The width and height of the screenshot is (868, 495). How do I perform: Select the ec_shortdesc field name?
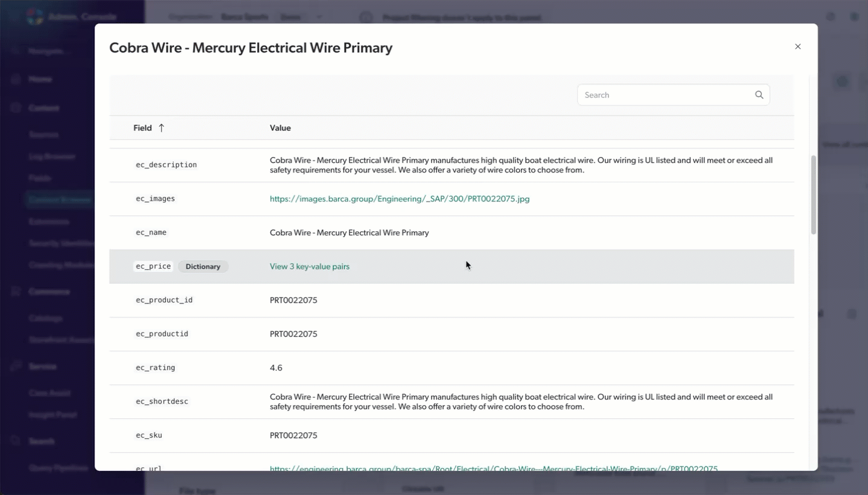(162, 401)
